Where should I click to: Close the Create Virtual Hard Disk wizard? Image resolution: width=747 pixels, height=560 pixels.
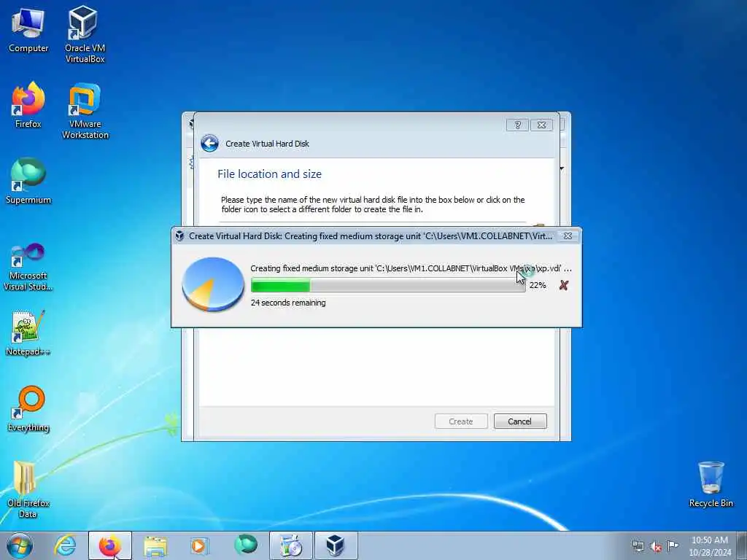542,125
